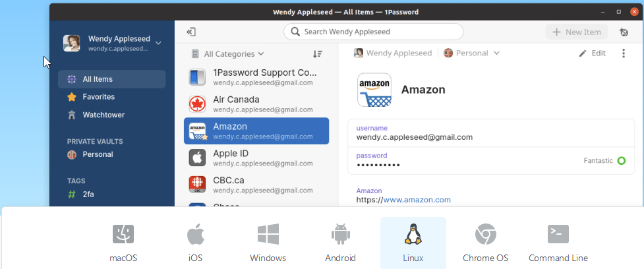Select the Linux tab label
Screen dimensions: 644x269
pos(413,258)
